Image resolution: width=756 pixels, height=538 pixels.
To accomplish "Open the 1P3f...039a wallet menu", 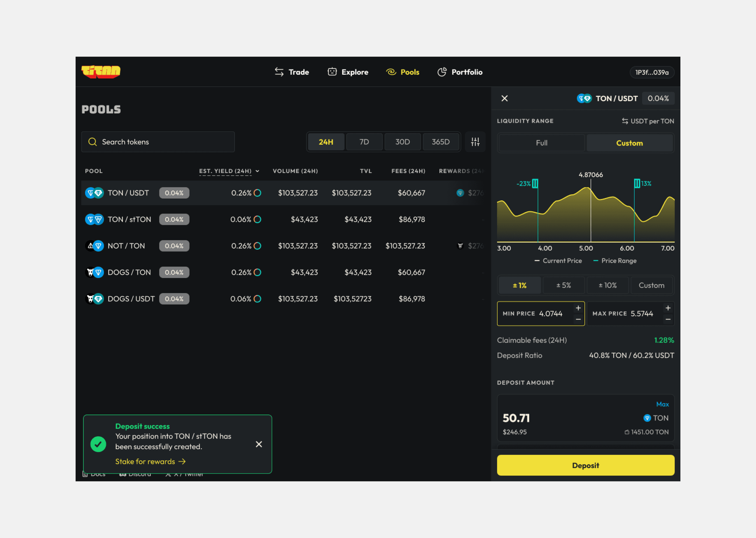I will click(x=652, y=72).
